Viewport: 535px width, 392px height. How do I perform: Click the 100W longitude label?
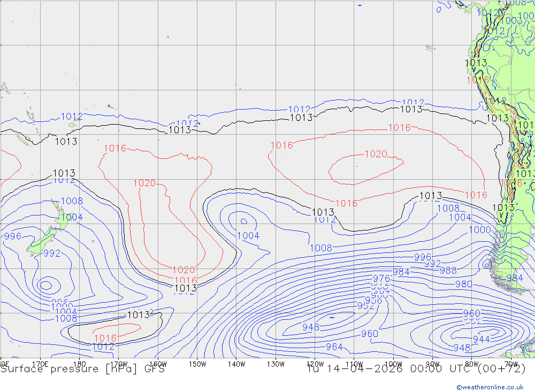click(x=393, y=364)
